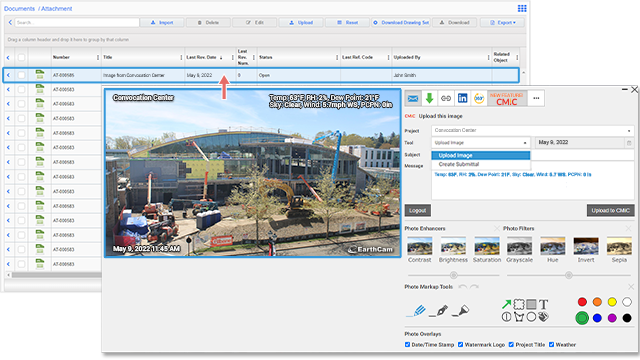The image size is (640, 360).
Task: Toggle the Watermark Logo overlay checkbox
Action: click(460, 344)
